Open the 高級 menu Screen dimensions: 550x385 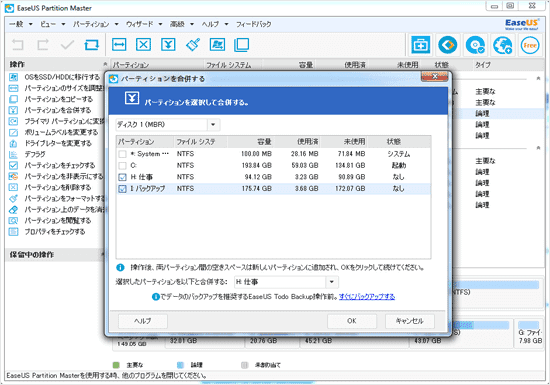pos(182,24)
